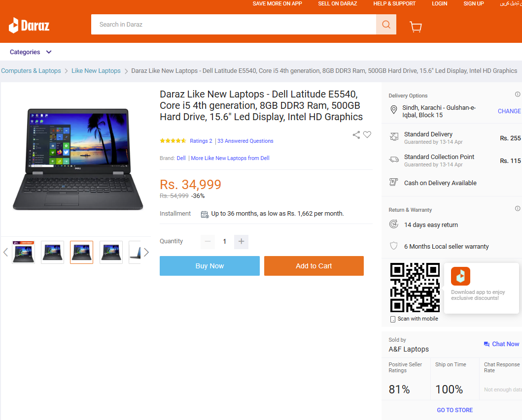The width and height of the screenshot is (522, 420).
Task: Add to wishlist with heart icon
Action: click(367, 135)
